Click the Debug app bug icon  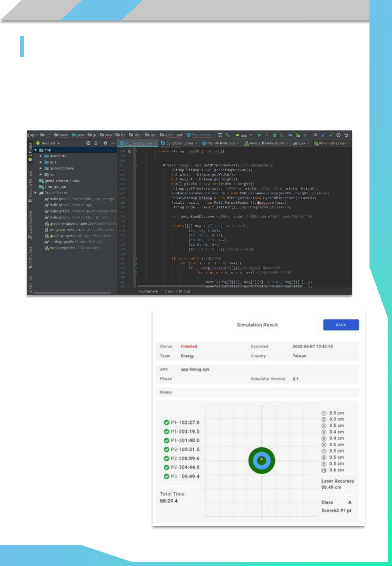(x=274, y=135)
